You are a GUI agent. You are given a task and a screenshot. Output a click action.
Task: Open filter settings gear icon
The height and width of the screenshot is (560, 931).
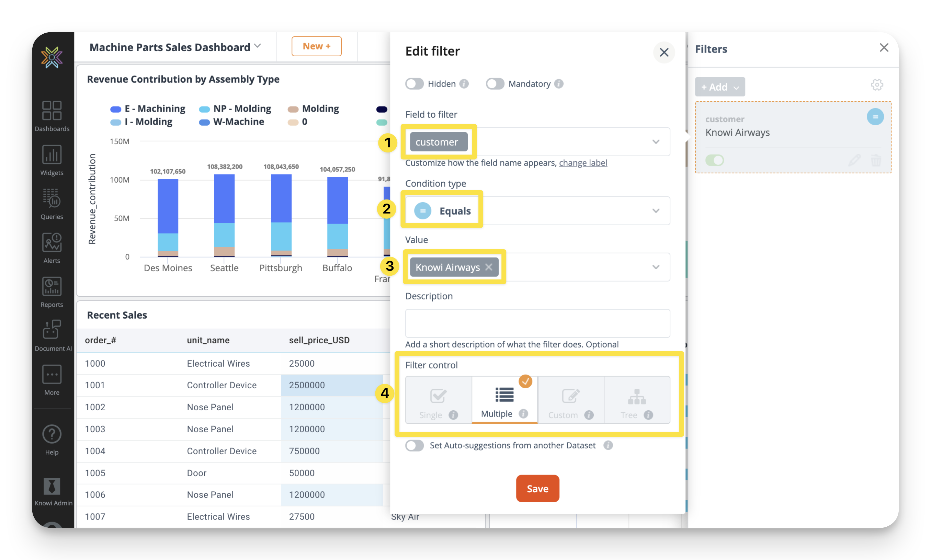[876, 85]
